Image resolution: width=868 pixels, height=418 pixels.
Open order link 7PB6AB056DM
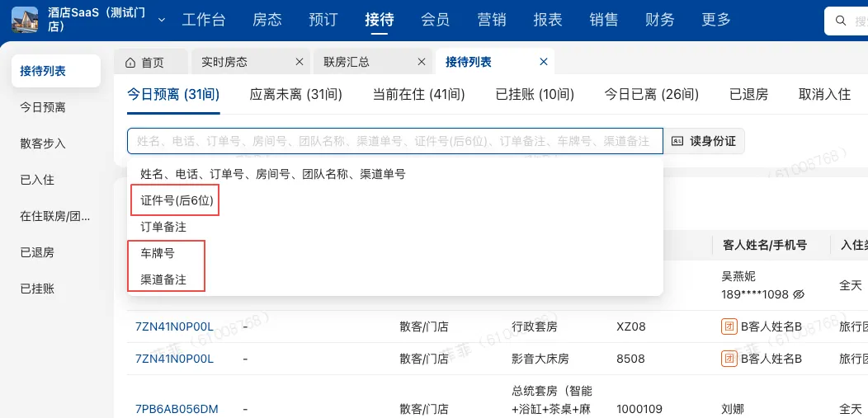177,409
